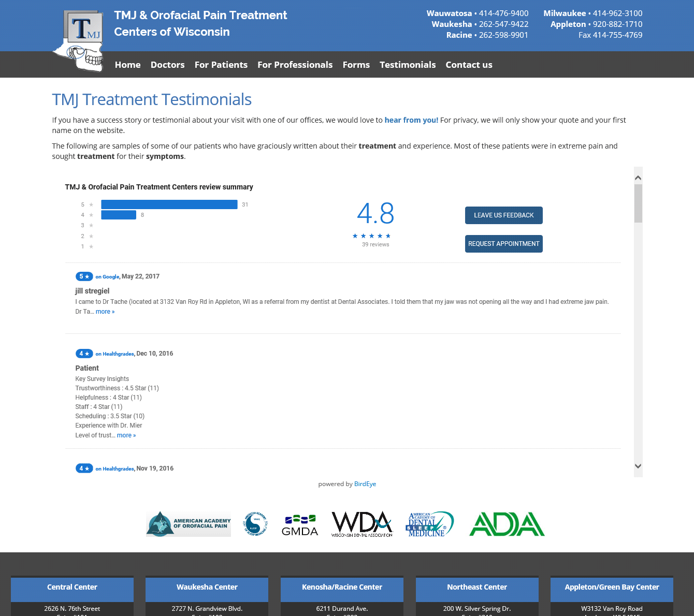Open 'on Google' source link
The height and width of the screenshot is (616, 694).
tap(107, 277)
